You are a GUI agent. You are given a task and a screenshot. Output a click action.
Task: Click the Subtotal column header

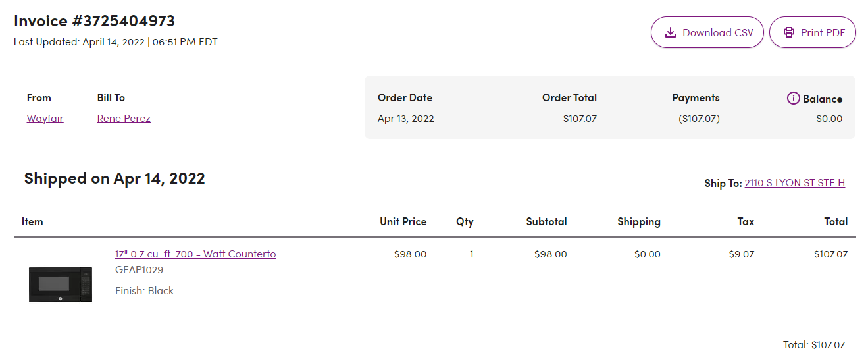pos(547,221)
